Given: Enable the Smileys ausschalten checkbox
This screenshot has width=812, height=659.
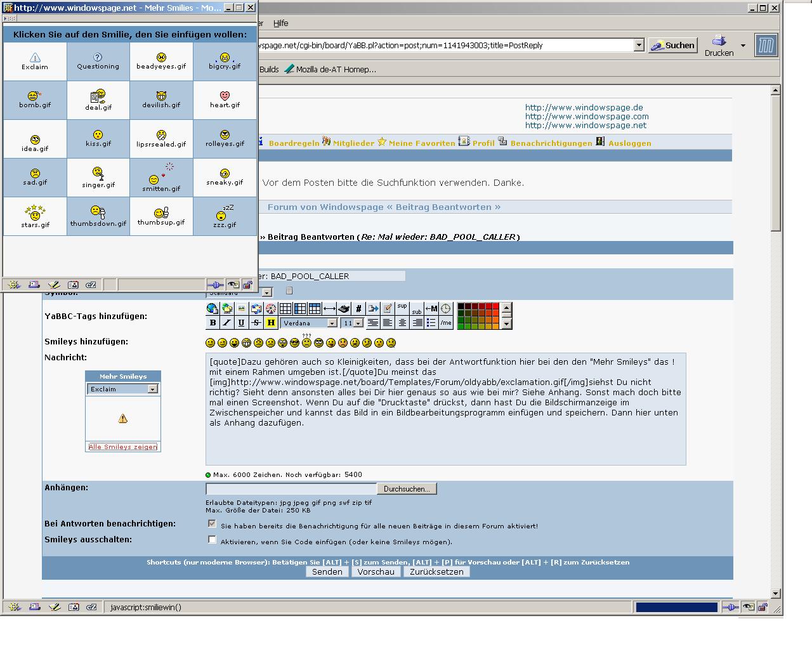Looking at the screenshot, I should click(212, 540).
